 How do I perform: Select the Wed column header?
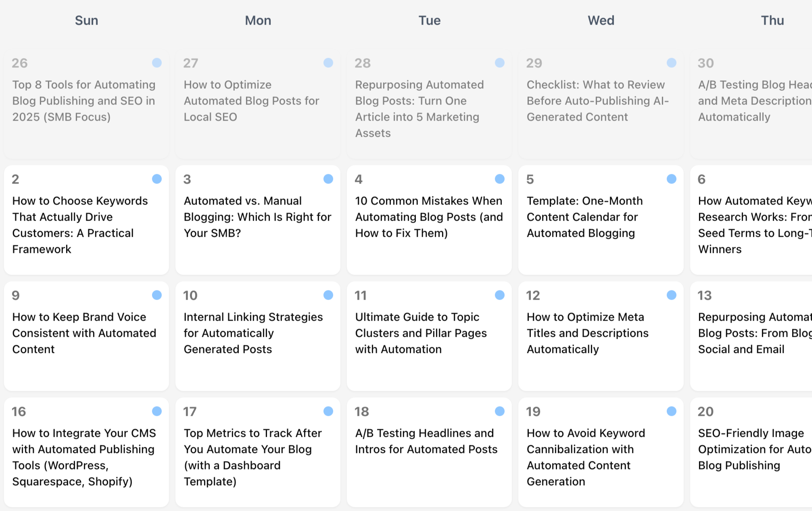[601, 20]
